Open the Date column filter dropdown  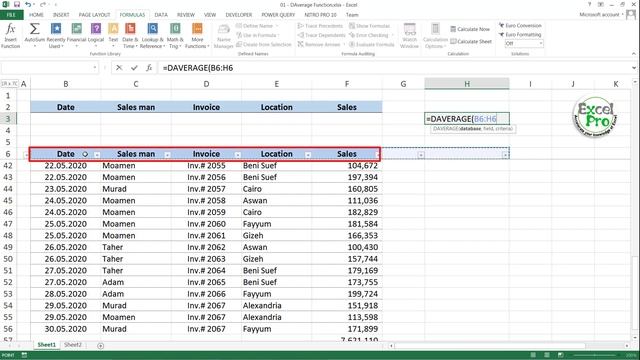[x=97, y=155]
